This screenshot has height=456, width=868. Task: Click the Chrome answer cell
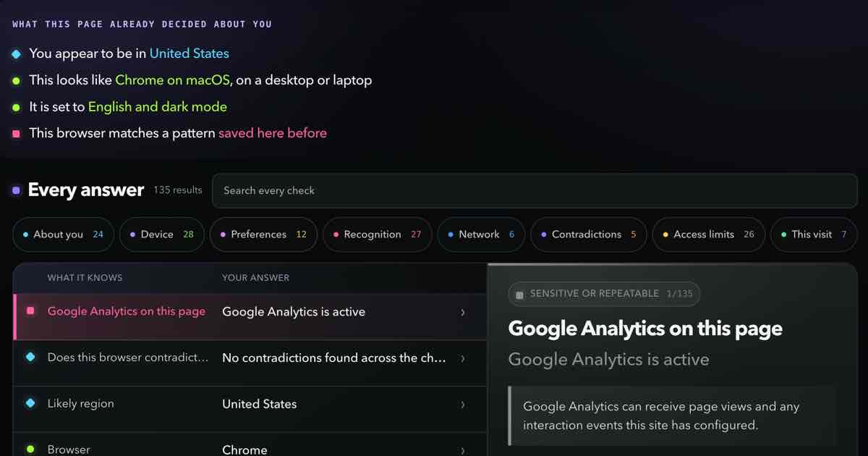(244, 449)
